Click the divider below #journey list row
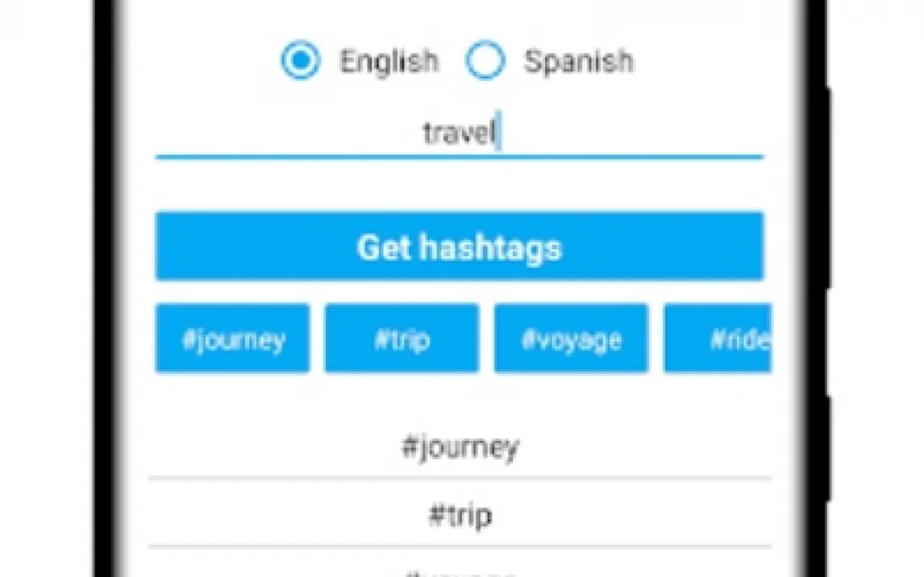Screen dimensions: 924x577 click(x=460, y=478)
